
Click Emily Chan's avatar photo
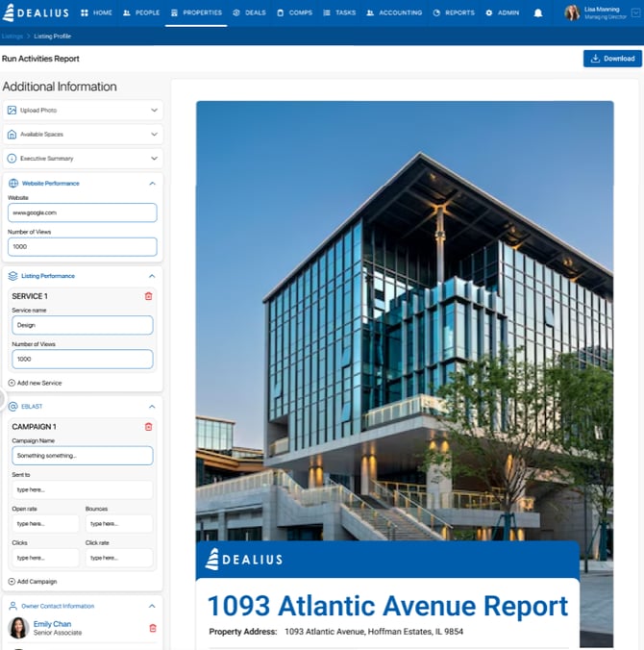[18, 628]
